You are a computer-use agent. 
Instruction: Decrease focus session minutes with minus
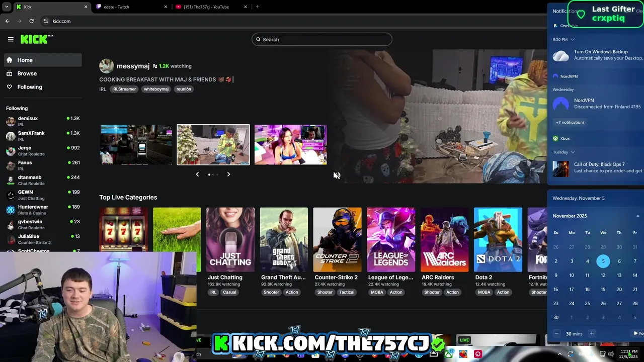point(557,333)
